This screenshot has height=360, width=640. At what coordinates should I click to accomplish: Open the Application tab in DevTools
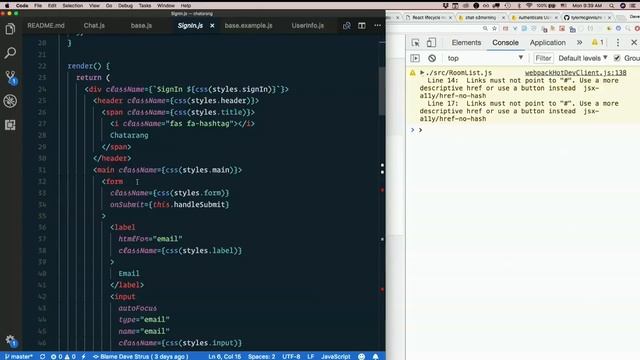tap(548, 42)
